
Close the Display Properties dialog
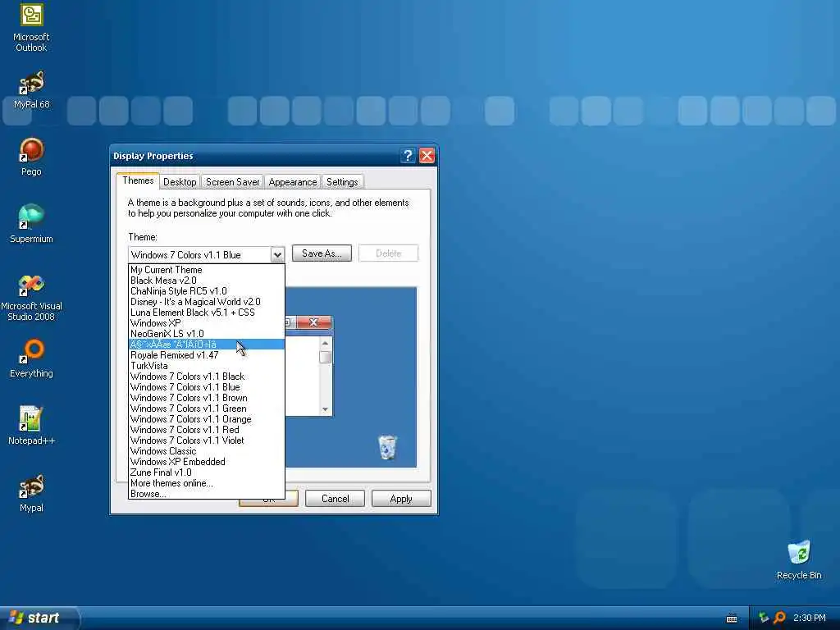point(427,156)
